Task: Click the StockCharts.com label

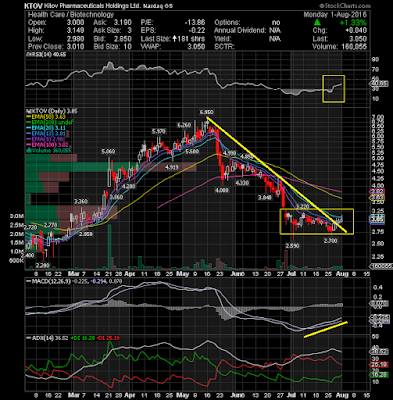Action: pyautogui.click(x=345, y=6)
